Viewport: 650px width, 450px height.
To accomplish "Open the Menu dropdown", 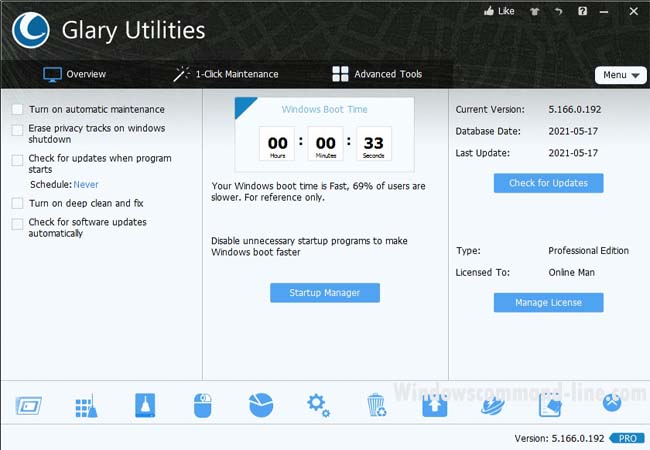I will coord(621,75).
